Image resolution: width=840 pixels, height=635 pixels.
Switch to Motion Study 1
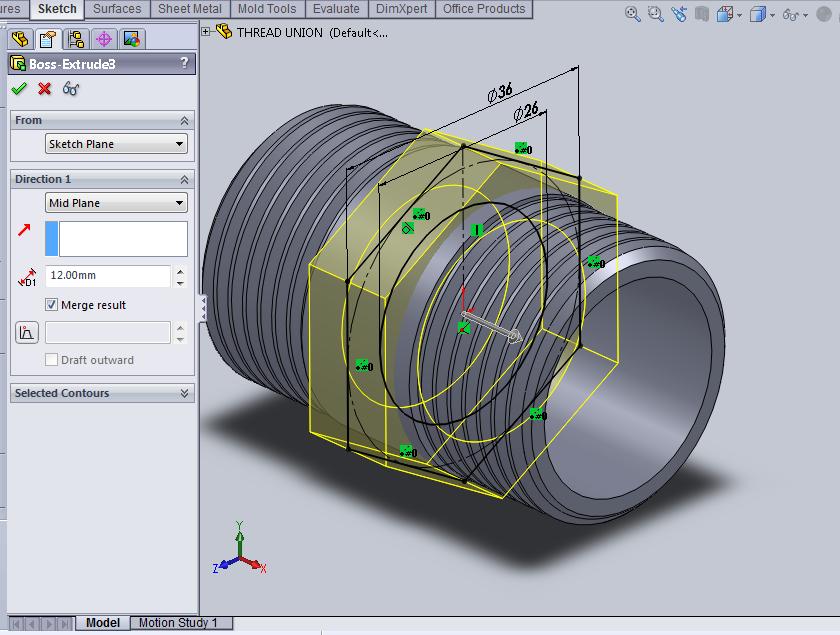pos(180,622)
